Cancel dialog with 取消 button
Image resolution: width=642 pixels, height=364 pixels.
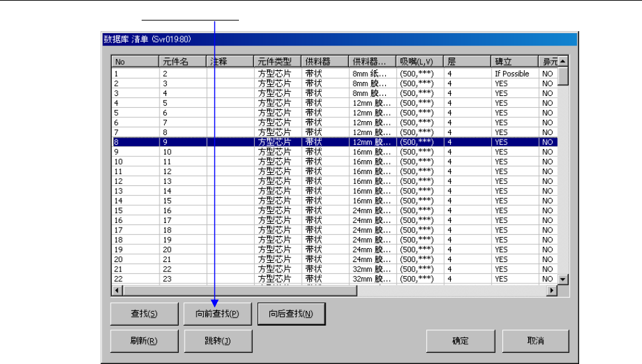tap(535, 341)
